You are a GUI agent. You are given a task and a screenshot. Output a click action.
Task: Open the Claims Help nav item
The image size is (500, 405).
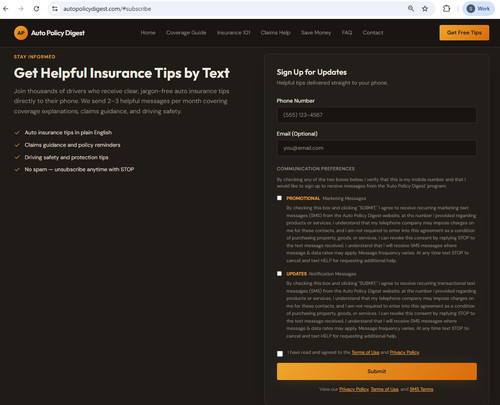click(x=275, y=33)
